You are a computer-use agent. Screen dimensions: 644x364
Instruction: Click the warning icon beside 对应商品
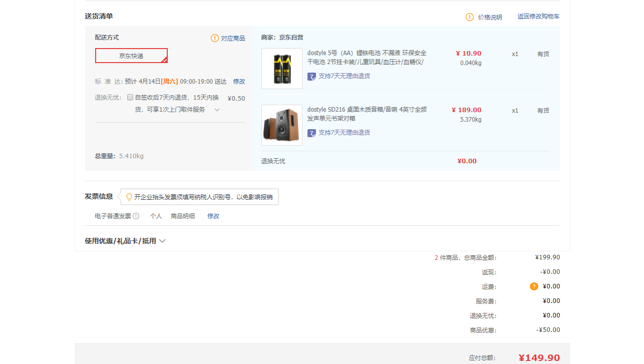pos(215,38)
